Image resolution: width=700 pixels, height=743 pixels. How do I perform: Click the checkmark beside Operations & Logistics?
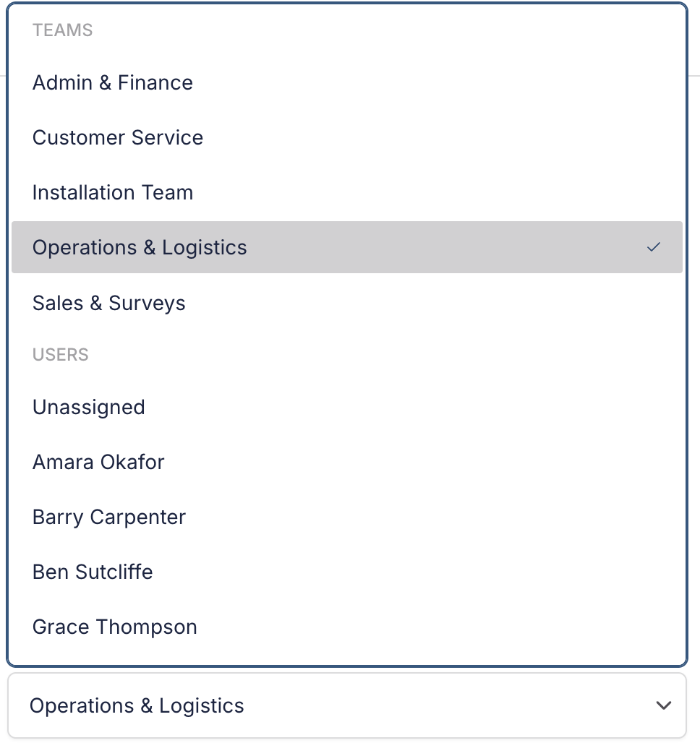pos(654,247)
